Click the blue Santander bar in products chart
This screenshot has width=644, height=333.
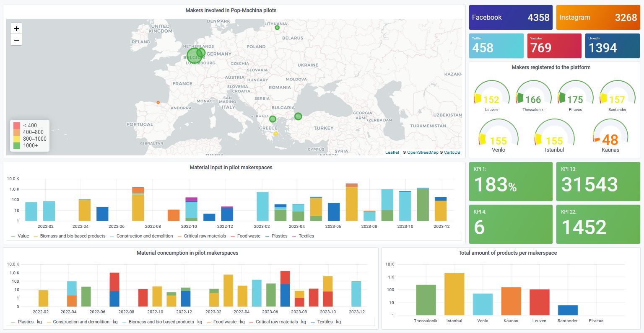[568, 310]
